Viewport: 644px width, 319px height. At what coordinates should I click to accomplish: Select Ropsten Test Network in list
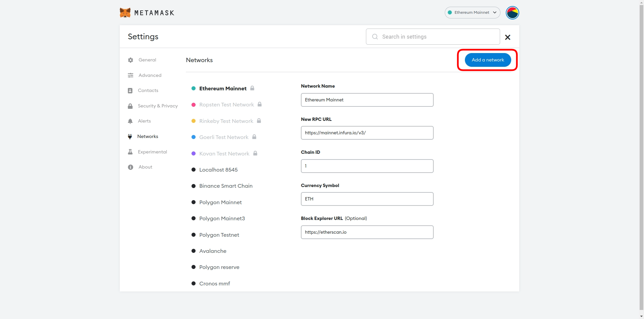(226, 104)
